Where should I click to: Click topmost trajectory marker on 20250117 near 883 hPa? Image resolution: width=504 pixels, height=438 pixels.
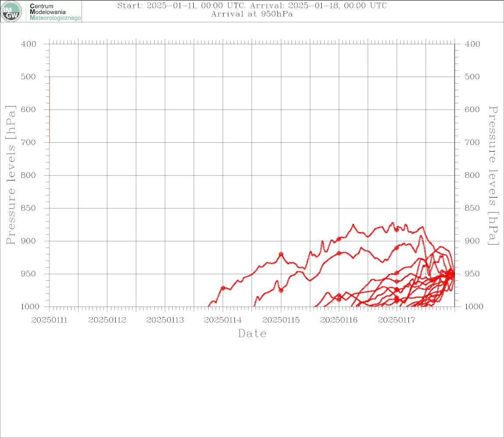pyautogui.click(x=397, y=230)
